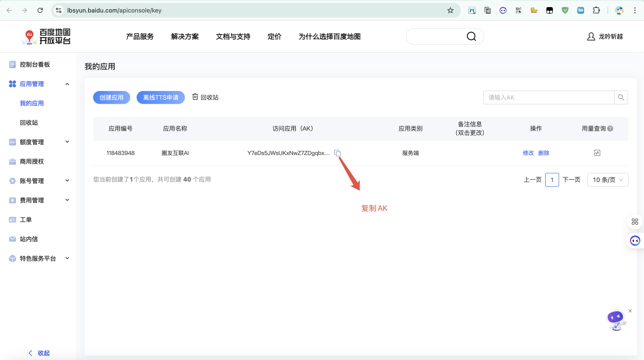The width and height of the screenshot is (644, 360).
Task: Click the 创建应用 button
Action: 111,97
